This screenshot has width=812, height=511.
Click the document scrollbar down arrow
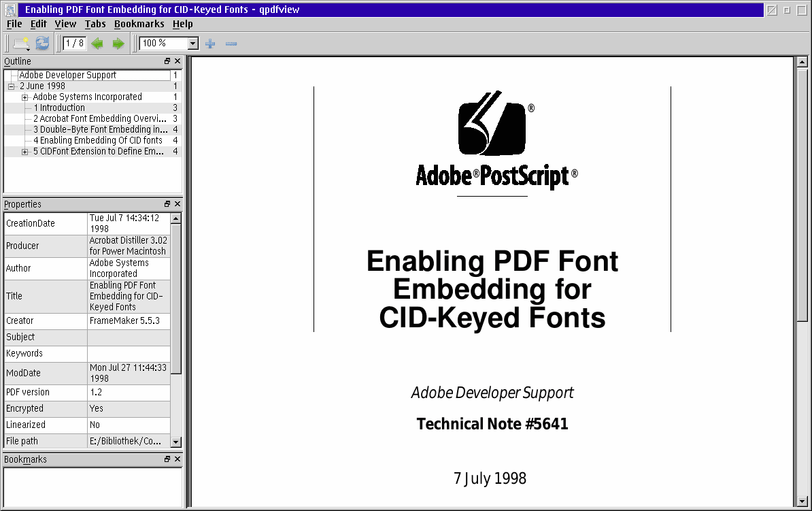[802, 501]
